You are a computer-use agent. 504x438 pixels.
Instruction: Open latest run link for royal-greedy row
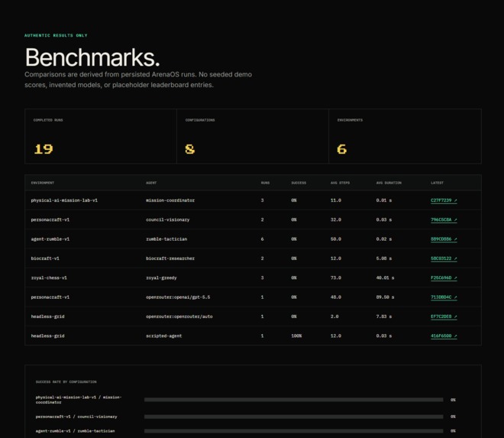(x=444, y=277)
